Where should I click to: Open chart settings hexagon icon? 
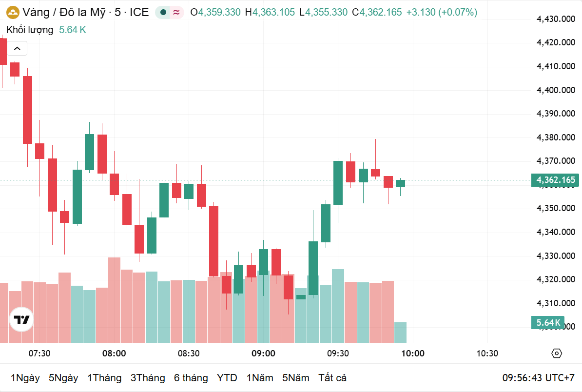(x=556, y=353)
